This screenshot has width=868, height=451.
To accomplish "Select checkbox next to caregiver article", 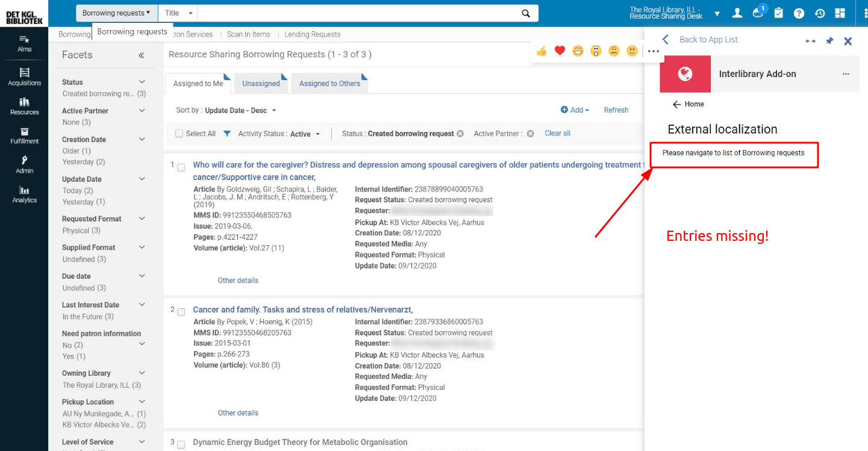I will 181,167.
